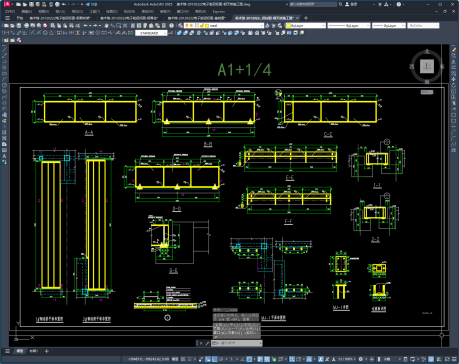This screenshot has height=364, width=459.
Task: Select the Circle draw tool
Action: 4,85
